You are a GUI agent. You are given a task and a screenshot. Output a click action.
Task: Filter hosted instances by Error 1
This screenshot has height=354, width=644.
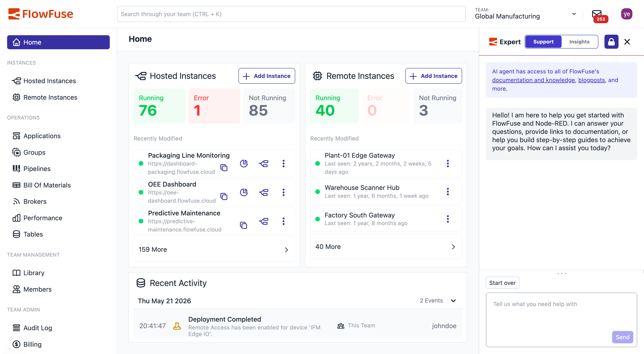(214, 106)
